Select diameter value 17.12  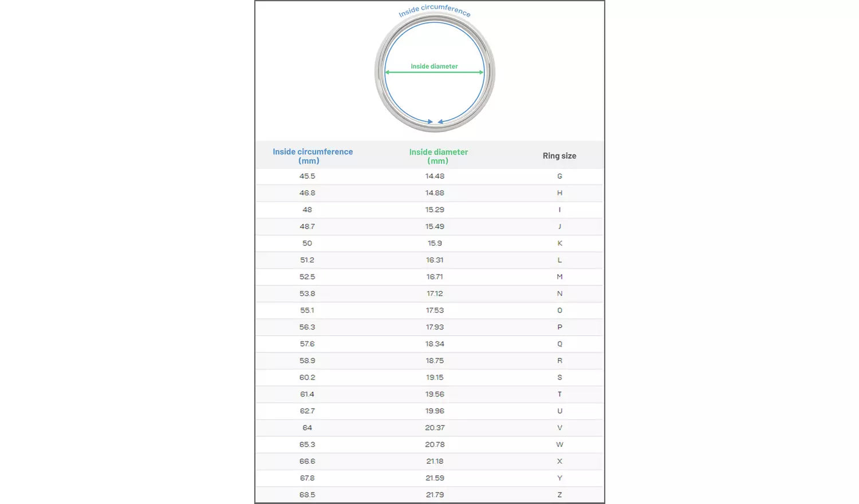[435, 293]
